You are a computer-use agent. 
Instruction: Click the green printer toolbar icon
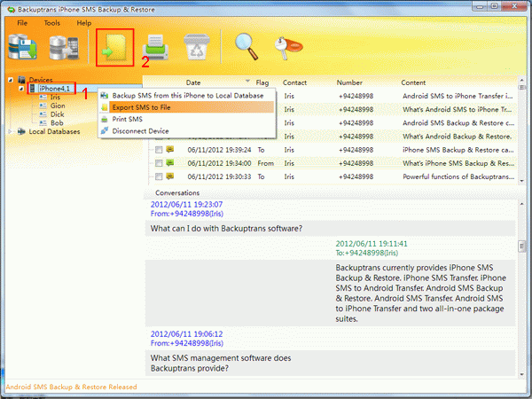pos(155,47)
